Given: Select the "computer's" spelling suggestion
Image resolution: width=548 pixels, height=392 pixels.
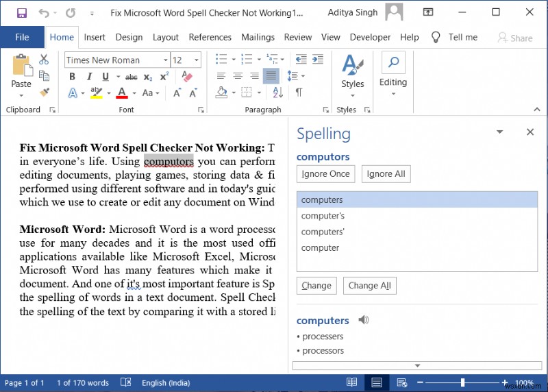Looking at the screenshot, I should coord(323,216).
